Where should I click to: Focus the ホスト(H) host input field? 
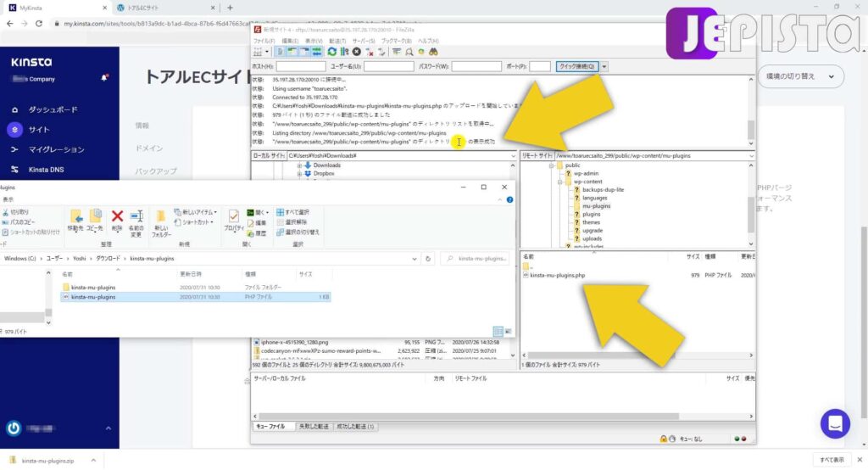(x=301, y=66)
